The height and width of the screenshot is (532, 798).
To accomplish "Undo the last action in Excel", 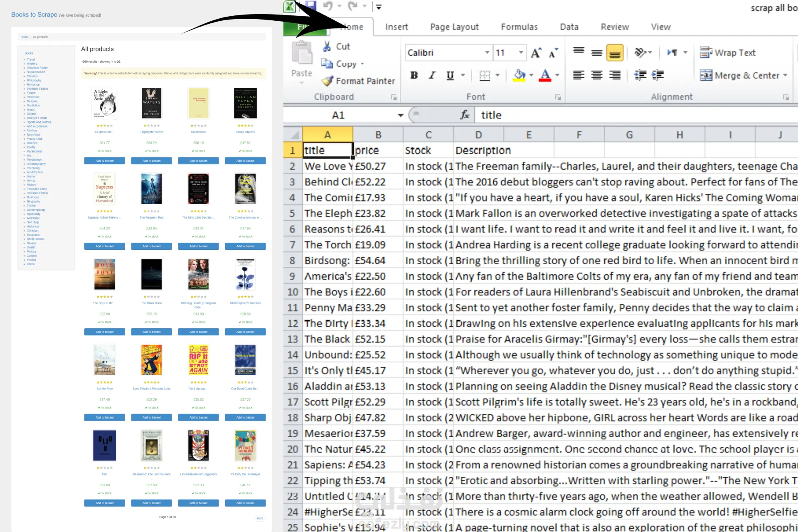I will (328, 6).
